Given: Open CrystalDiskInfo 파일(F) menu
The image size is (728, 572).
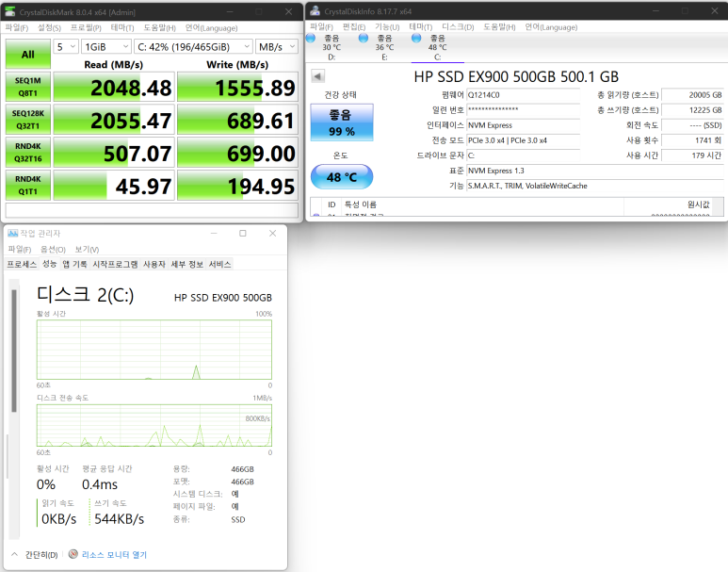Looking at the screenshot, I should point(321,27).
